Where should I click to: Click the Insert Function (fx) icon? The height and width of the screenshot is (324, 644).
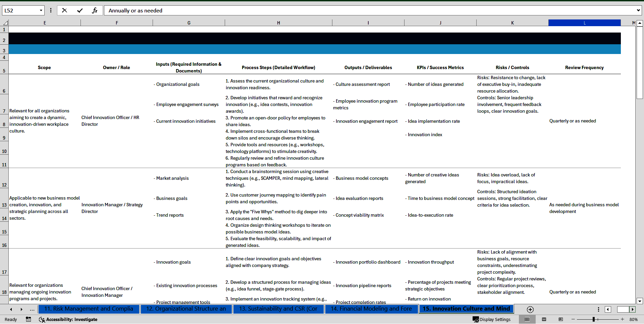95,10
